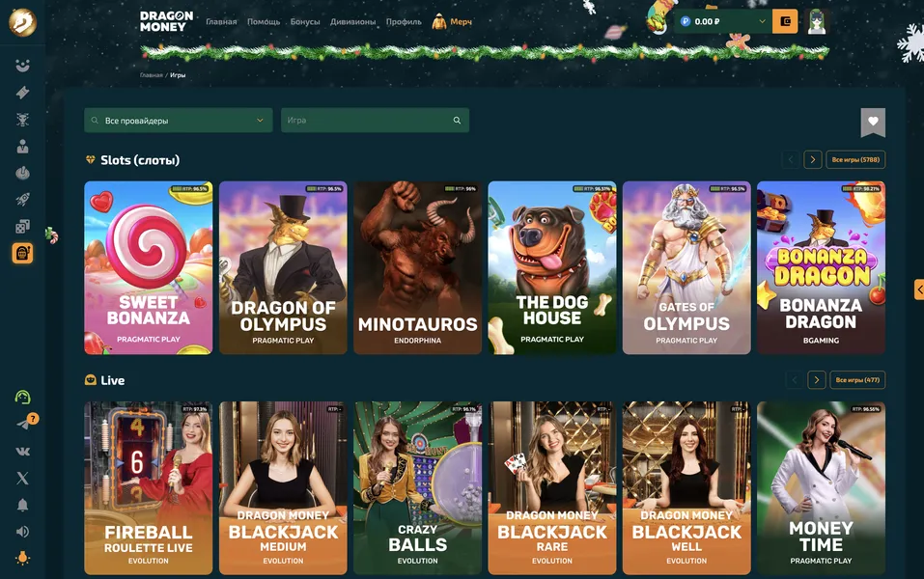Viewport: 924px width, 579px height.
Task: Click the rocket games icon in left sidebar
Action: point(22,198)
